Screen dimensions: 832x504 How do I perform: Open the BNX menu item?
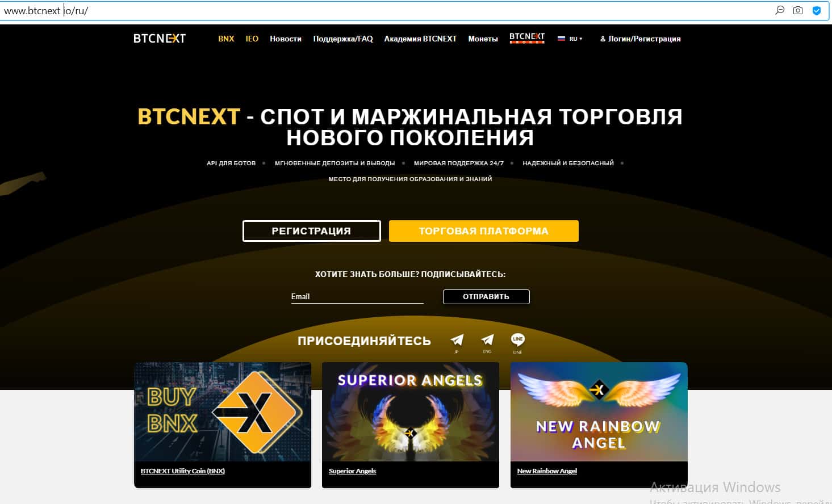tap(226, 39)
